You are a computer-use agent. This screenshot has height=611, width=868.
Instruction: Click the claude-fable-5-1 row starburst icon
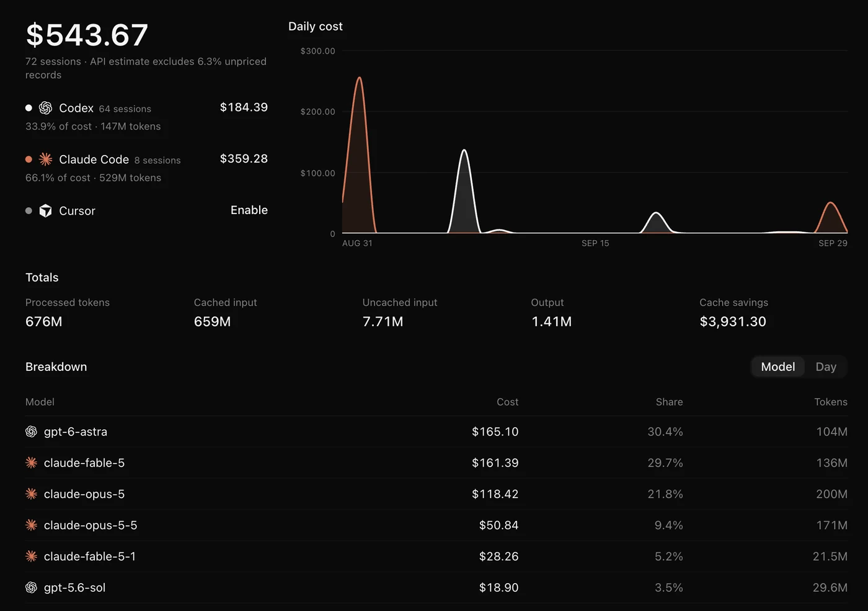[31, 556]
